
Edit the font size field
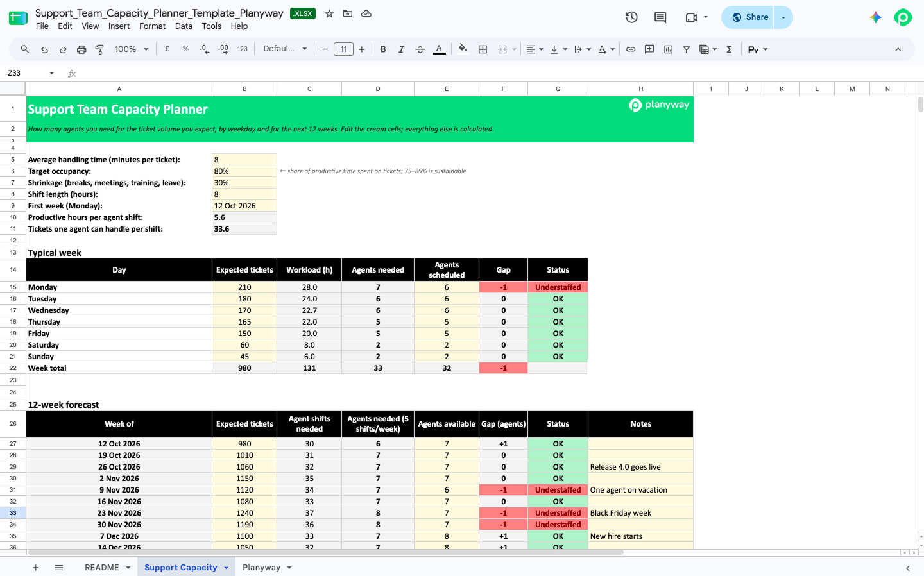click(x=344, y=49)
